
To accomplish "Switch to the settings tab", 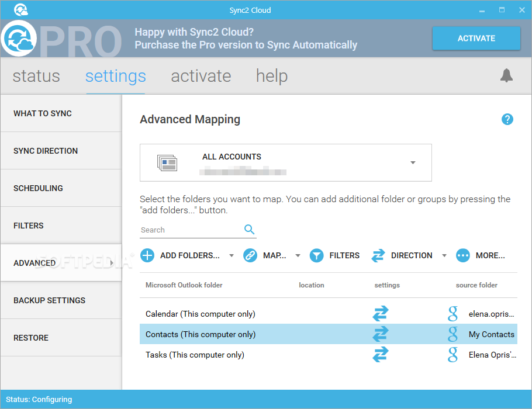I will pos(115,77).
